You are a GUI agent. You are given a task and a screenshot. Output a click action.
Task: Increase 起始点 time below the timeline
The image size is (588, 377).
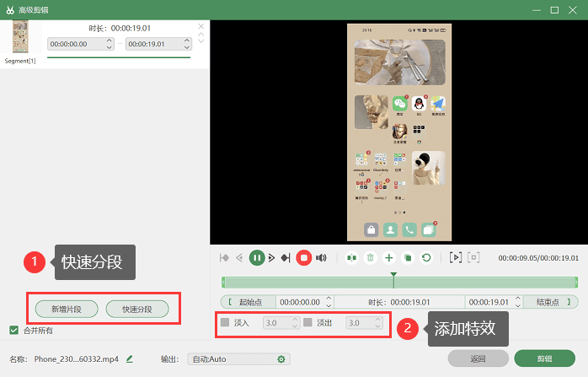(329, 299)
